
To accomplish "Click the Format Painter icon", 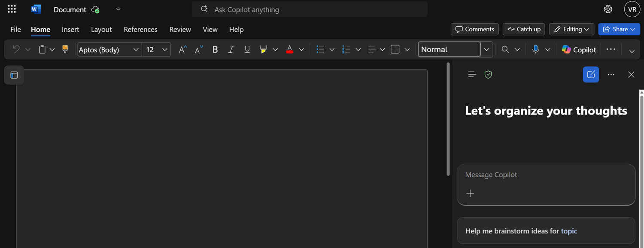I will click(65, 50).
